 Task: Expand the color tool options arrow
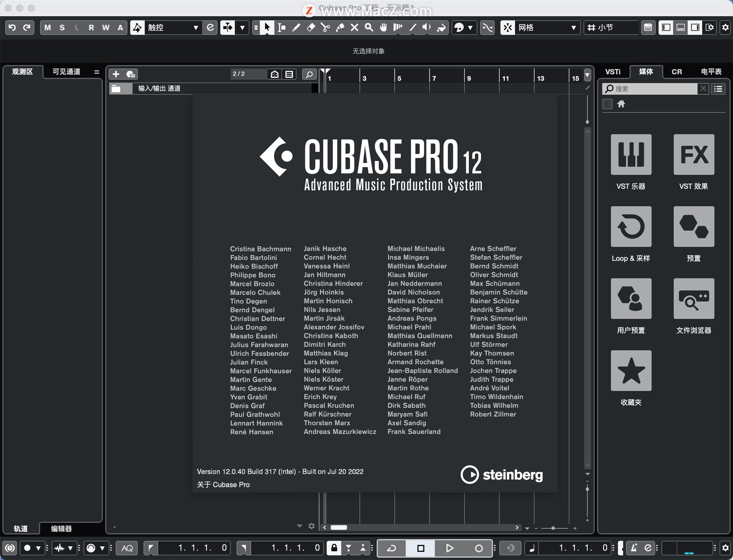pos(470,27)
